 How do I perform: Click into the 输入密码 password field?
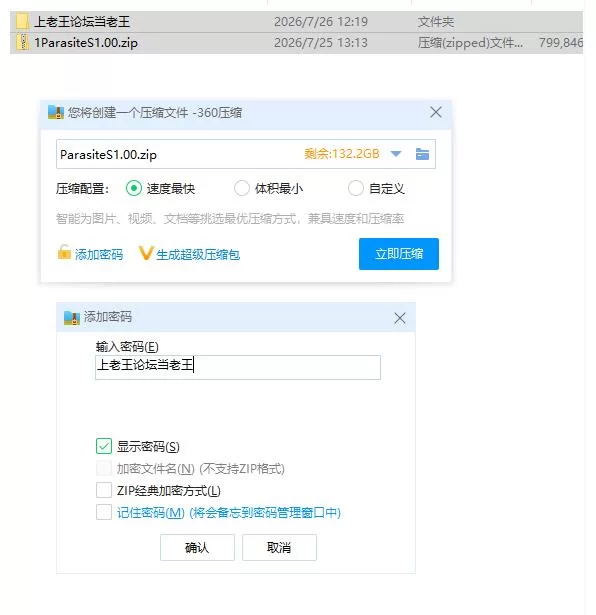tap(238, 367)
